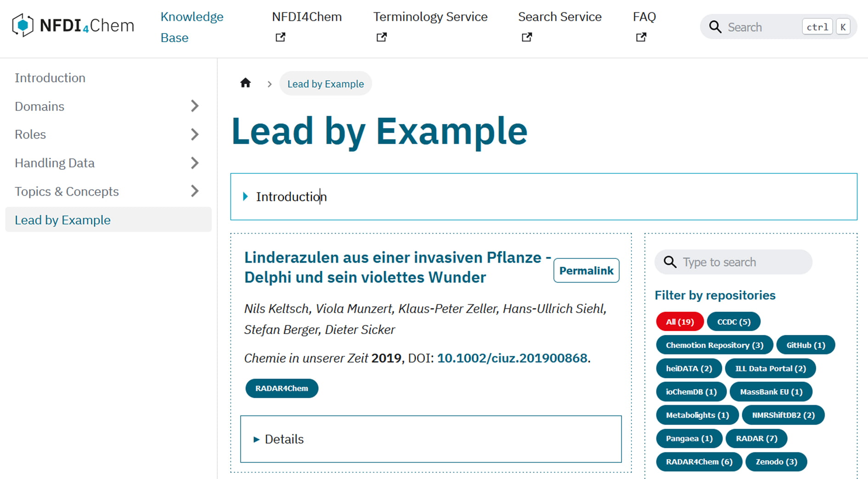Filter by ILL Data Portal (2)

coord(770,368)
